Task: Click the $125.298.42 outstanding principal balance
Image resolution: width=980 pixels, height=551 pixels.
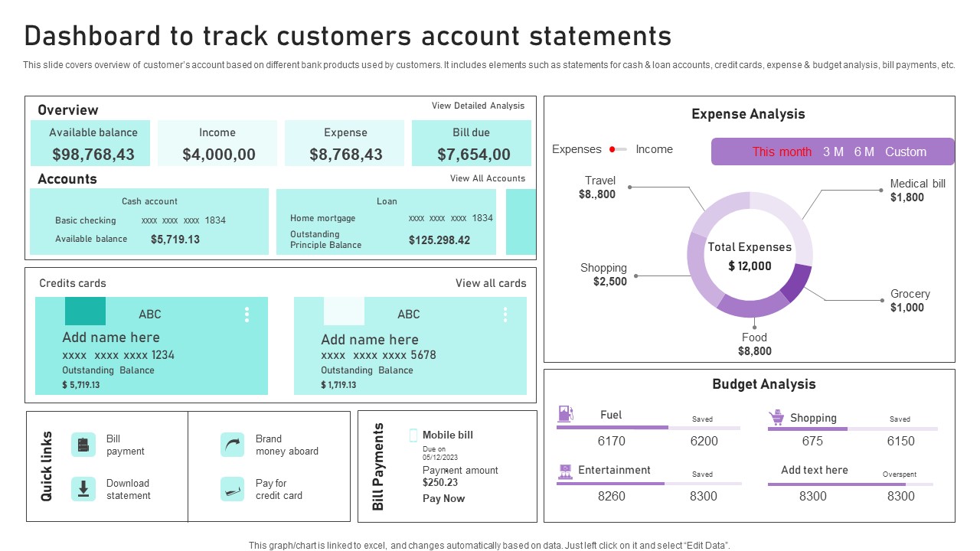Action: tap(439, 240)
